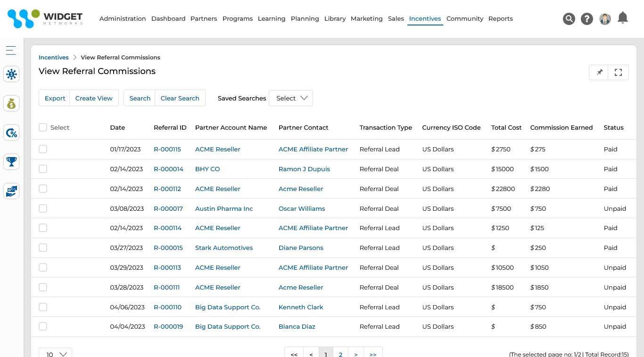Open the records-per-page dropdown showing 10
The width and height of the screenshot is (644, 357).
click(55, 353)
